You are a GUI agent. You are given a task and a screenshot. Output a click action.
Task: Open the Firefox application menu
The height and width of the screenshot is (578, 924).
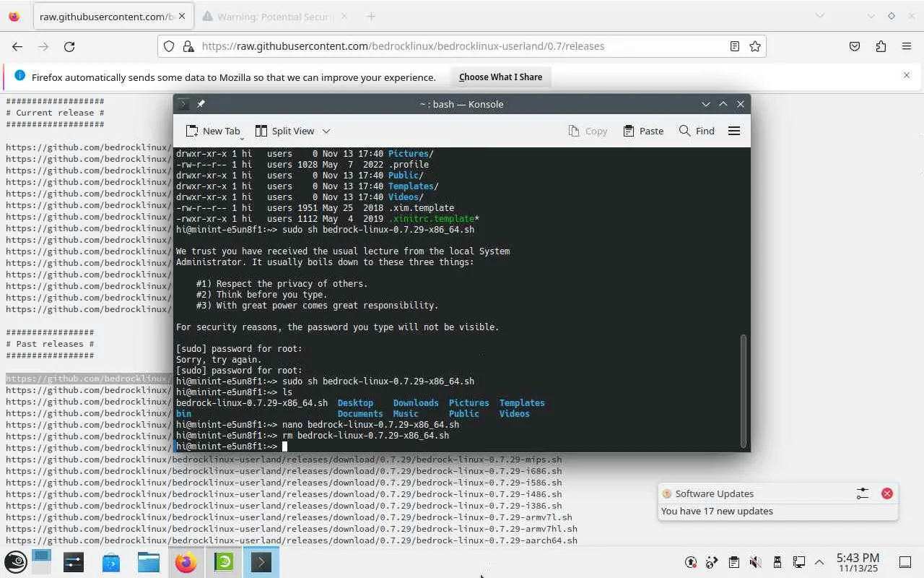pos(907,46)
